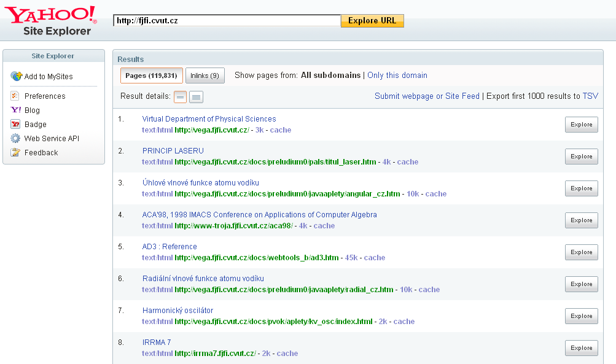Click green URL ending titul_laser.htm
616x364 pixels.
pyautogui.click(x=275, y=162)
